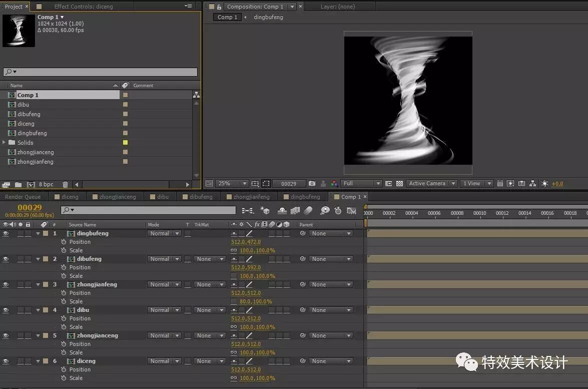This screenshot has width=588, height=389.
Task: Hide the dibufeng layer eye
Action: coord(6,259)
